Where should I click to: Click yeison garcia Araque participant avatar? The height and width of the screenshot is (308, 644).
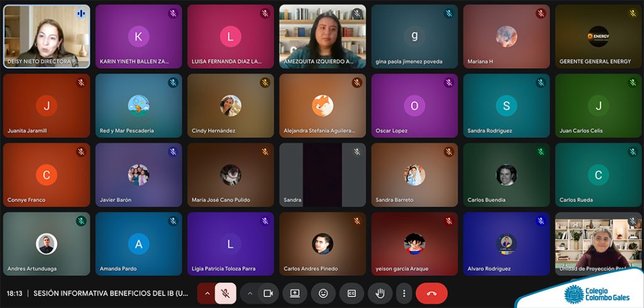[414, 244]
